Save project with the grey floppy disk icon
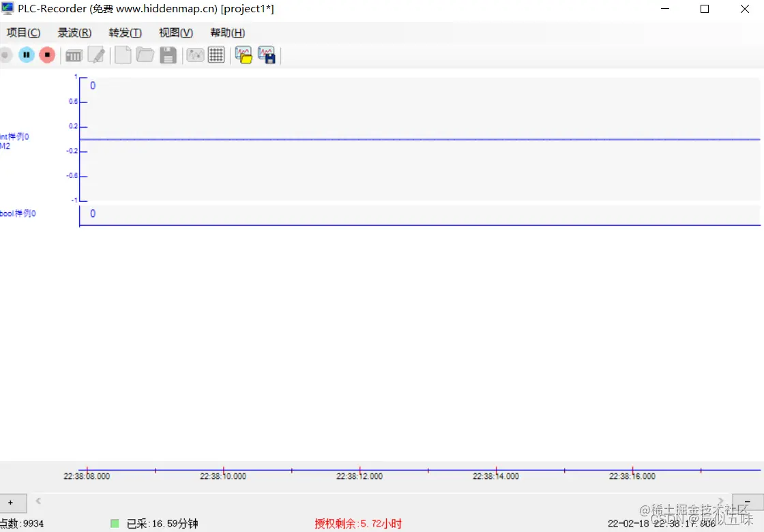 (168, 55)
